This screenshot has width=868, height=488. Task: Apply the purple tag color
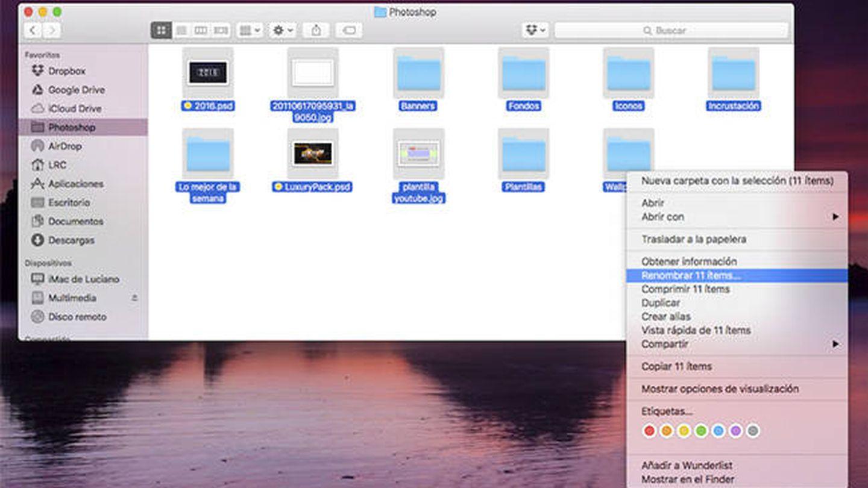735,431
